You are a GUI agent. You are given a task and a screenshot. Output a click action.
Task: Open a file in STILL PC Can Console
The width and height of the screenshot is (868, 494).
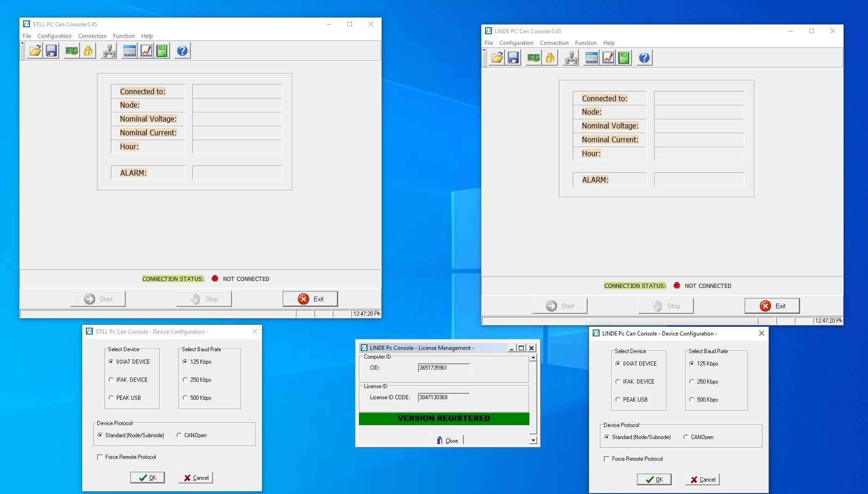click(x=35, y=51)
